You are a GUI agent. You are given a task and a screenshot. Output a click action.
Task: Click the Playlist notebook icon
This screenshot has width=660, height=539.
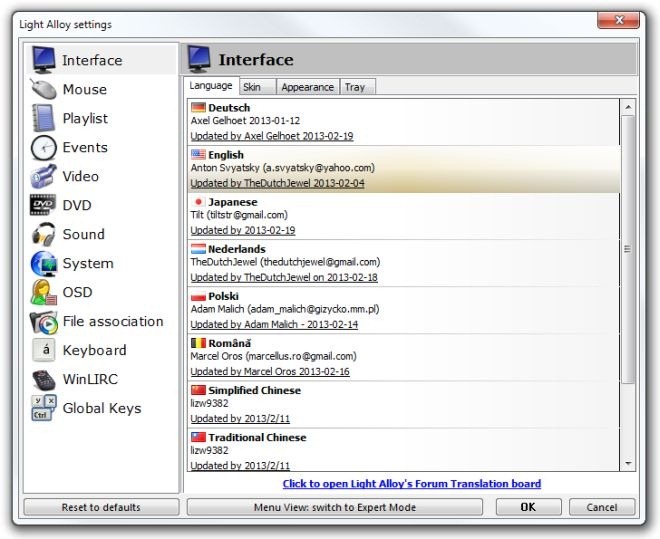coord(43,118)
